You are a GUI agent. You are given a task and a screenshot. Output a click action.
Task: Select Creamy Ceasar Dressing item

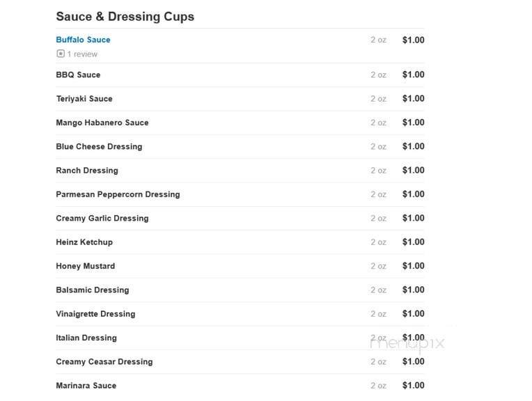[104, 361]
